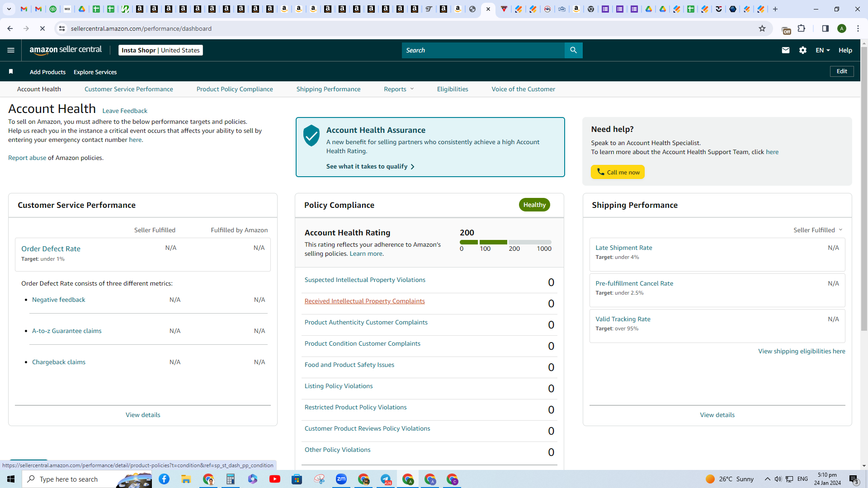Switch to Account Health tab

click(39, 89)
